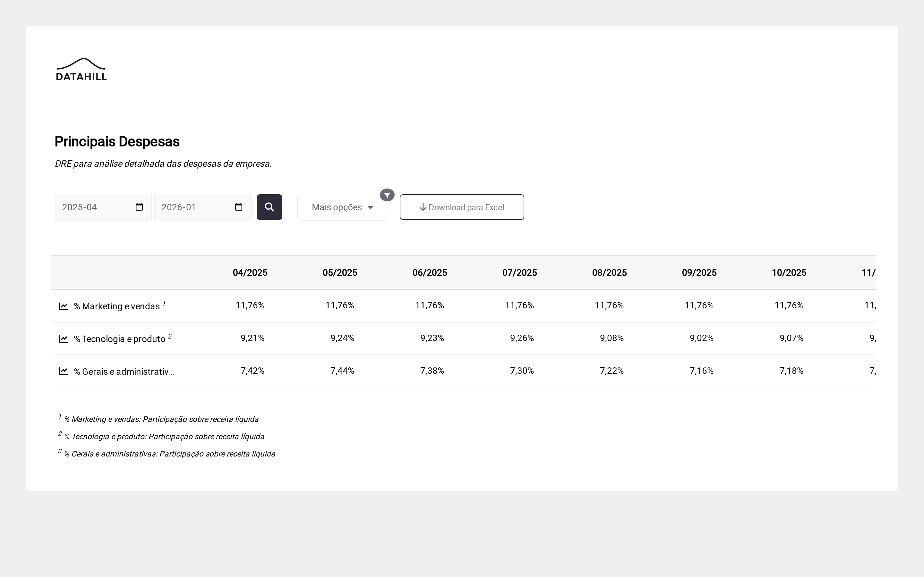Open calendar picker on start date 2025-04
The width and height of the screenshot is (924, 577).
pos(139,207)
